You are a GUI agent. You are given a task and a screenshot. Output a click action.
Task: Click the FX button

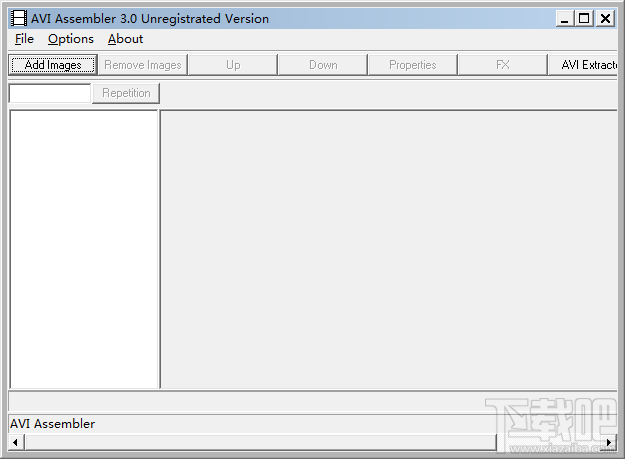tap(503, 65)
